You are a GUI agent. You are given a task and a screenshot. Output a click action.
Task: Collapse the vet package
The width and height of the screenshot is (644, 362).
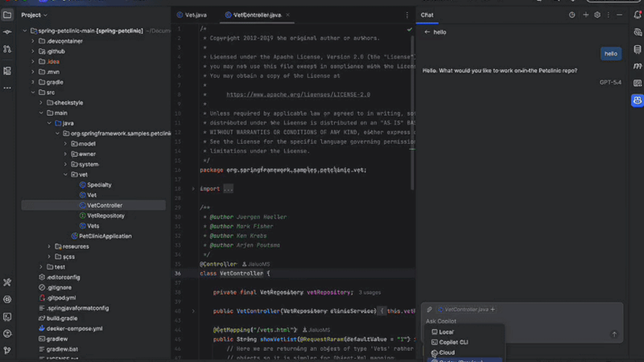(x=65, y=175)
